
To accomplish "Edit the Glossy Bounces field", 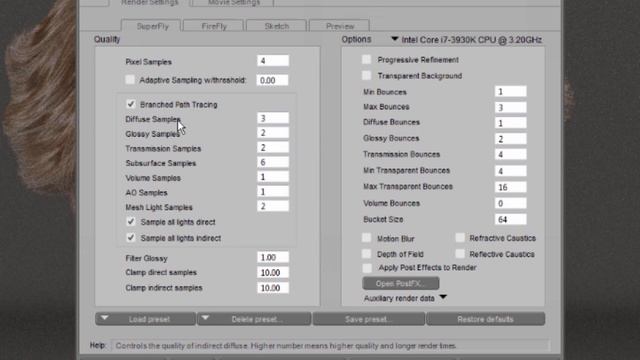I will tap(511, 139).
